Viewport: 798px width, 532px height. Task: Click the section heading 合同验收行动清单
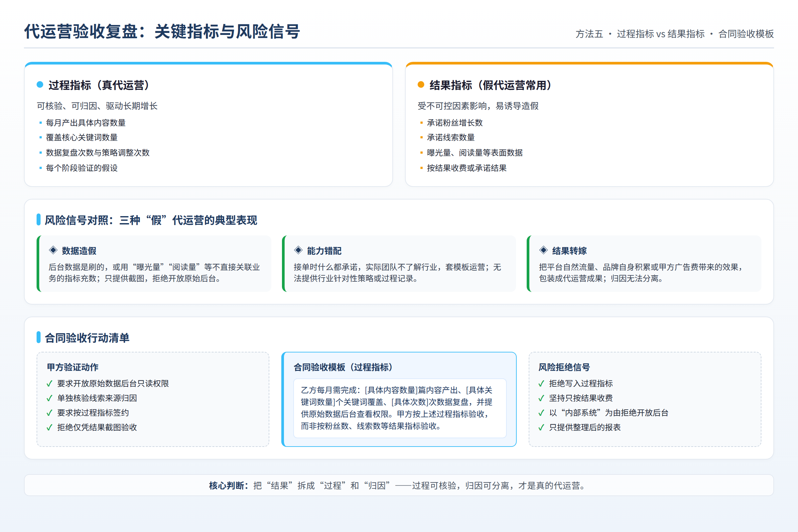click(x=87, y=338)
